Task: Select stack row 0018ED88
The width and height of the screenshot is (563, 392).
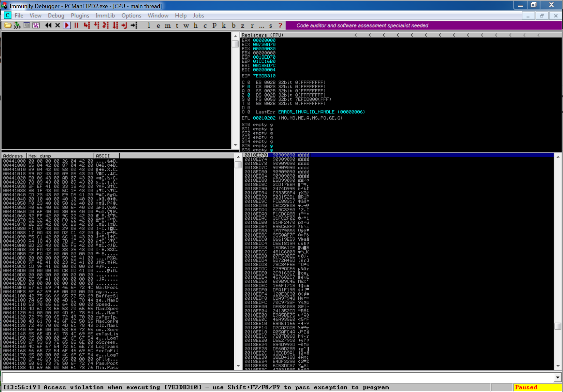Action: (x=398, y=180)
